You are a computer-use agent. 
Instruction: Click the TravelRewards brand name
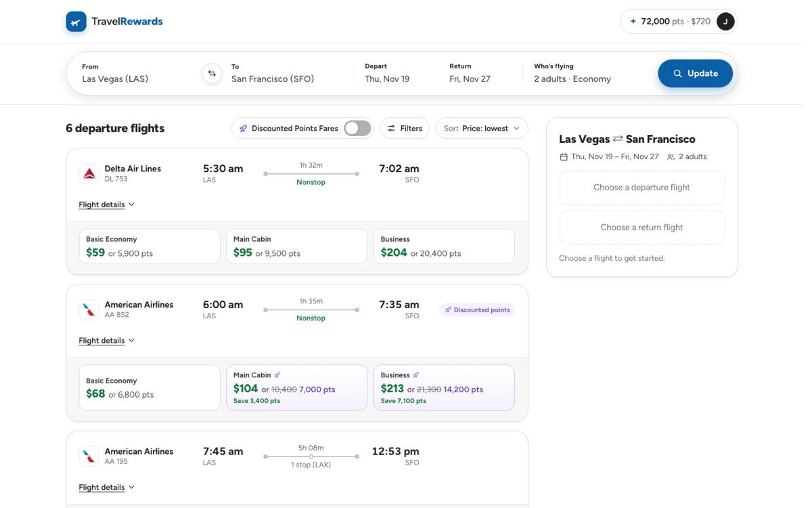(x=127, y=22)
